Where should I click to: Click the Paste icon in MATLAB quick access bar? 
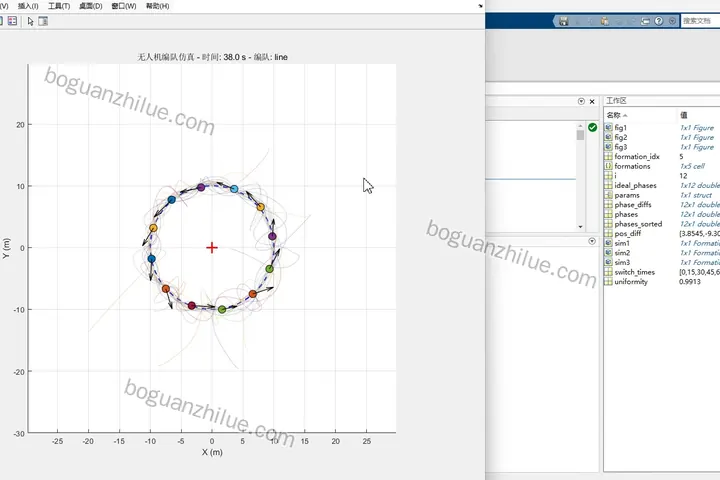605,21
